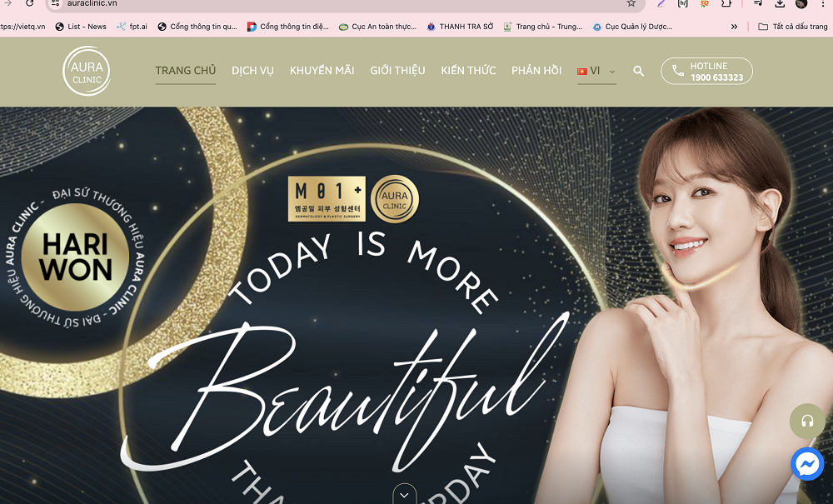Open the Cục An toàn thực... bookmark
The height and width of the screenshot is (504, 833).
pyautogui.click(x=377, y=27)
